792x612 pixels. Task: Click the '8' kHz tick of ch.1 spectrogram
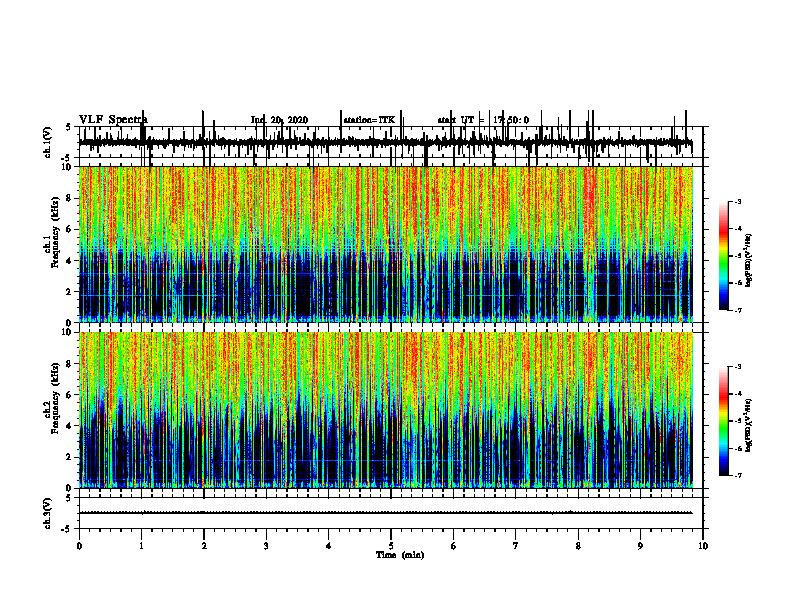tap(70, 198)
